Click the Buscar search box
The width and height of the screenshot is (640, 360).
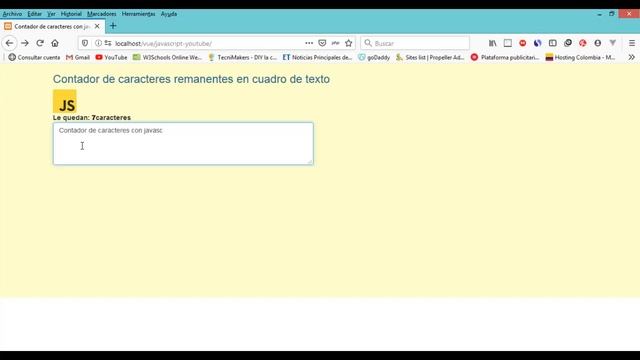tap(415, 43)
